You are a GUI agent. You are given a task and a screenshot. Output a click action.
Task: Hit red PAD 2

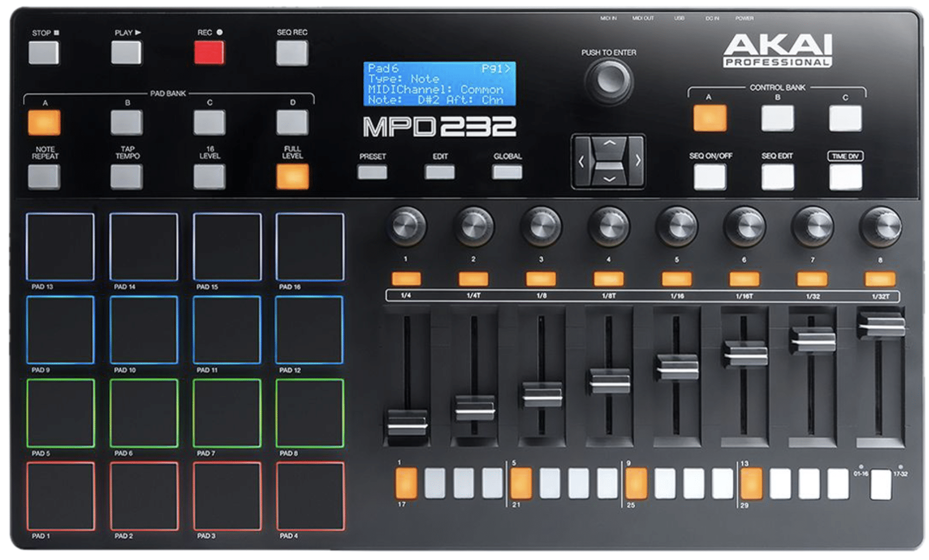coord(144,496)
